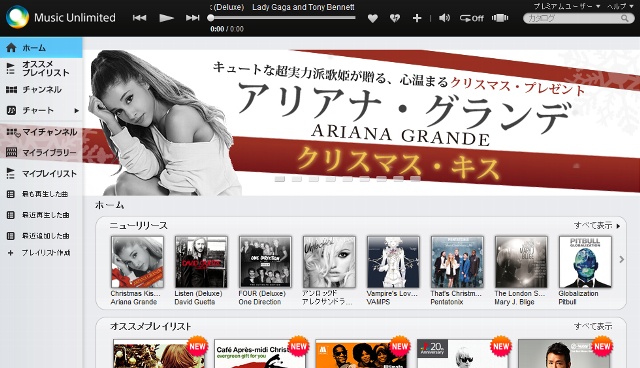Toggle the audio quality icon beside repeat
Image resolution: width=640 pixels, height=368 pixels.
[500, 18]
